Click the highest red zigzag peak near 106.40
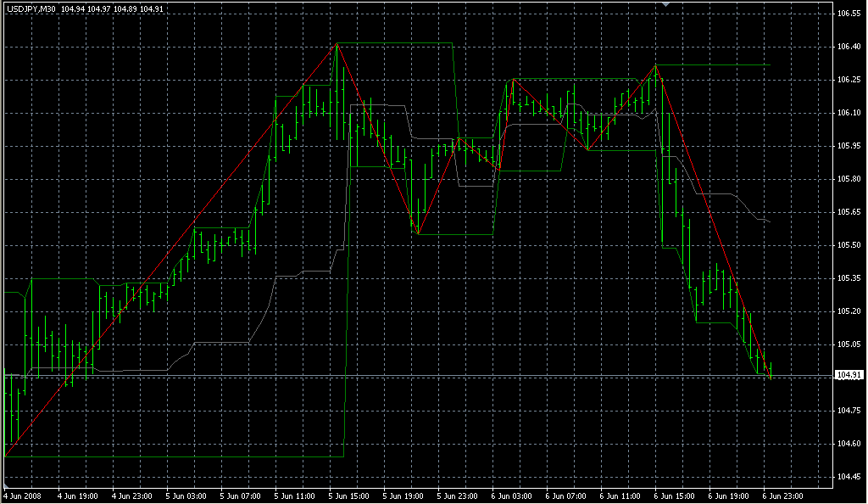The image size is (868, 504). [337, 43]
